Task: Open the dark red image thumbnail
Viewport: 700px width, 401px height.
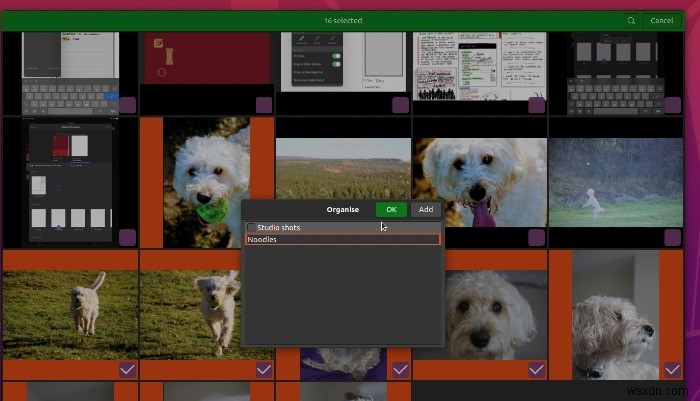Action: 207,58
